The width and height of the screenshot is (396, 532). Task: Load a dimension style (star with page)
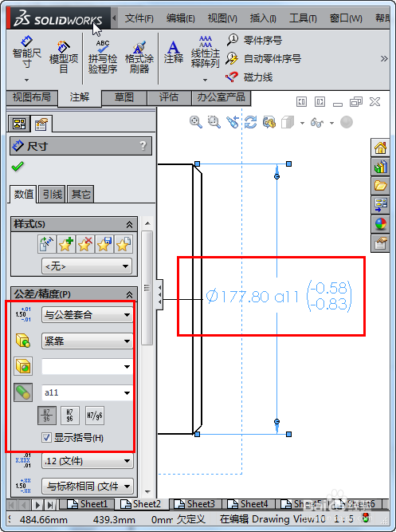123,244
